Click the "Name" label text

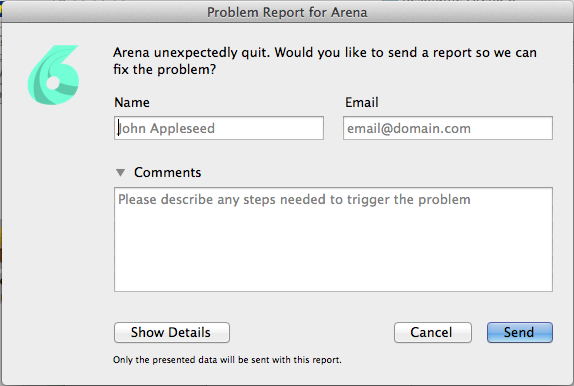(132, 103)
